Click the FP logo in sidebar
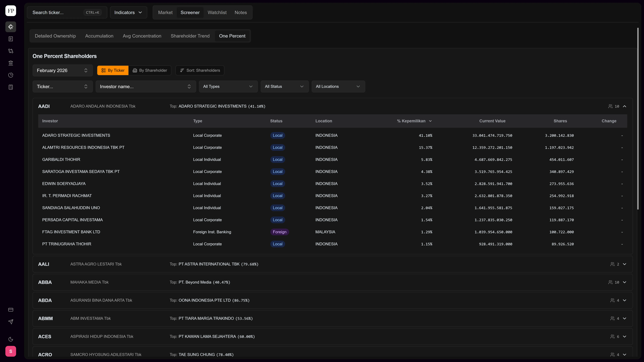Viewport: 644px width, 362px height. [x=11, y=11]
